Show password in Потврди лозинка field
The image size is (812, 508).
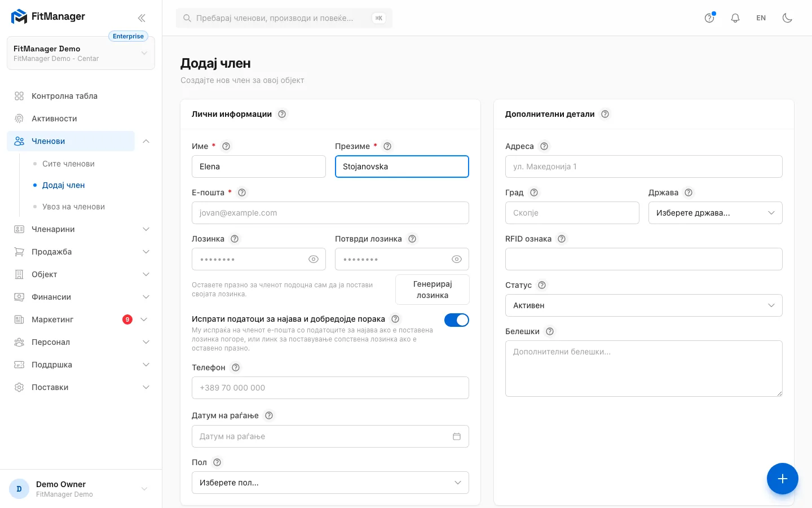pyautogui.click(x=457, y=259)
